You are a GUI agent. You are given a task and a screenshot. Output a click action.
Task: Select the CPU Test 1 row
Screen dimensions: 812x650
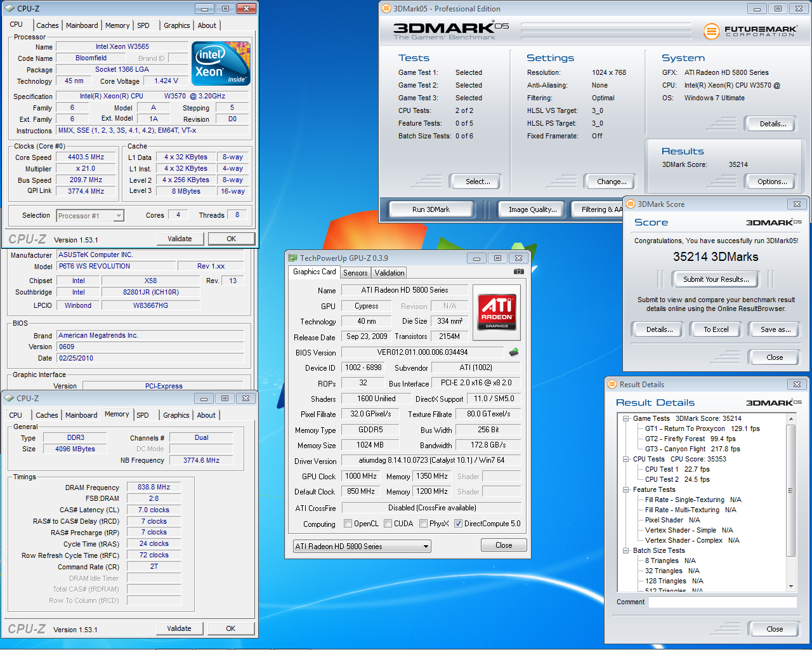[677, 469]
